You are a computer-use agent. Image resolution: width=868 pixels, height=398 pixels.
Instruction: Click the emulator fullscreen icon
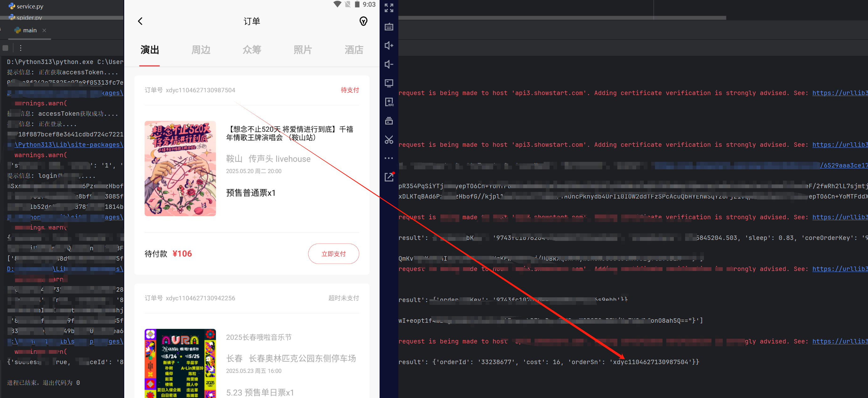[x=389, y=8]
